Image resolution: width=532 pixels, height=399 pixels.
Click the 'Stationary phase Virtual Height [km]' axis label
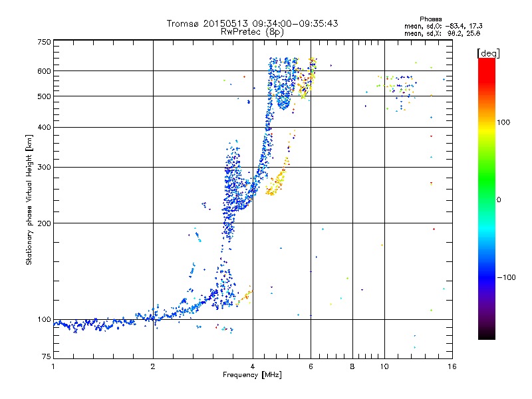pos(29,199)
